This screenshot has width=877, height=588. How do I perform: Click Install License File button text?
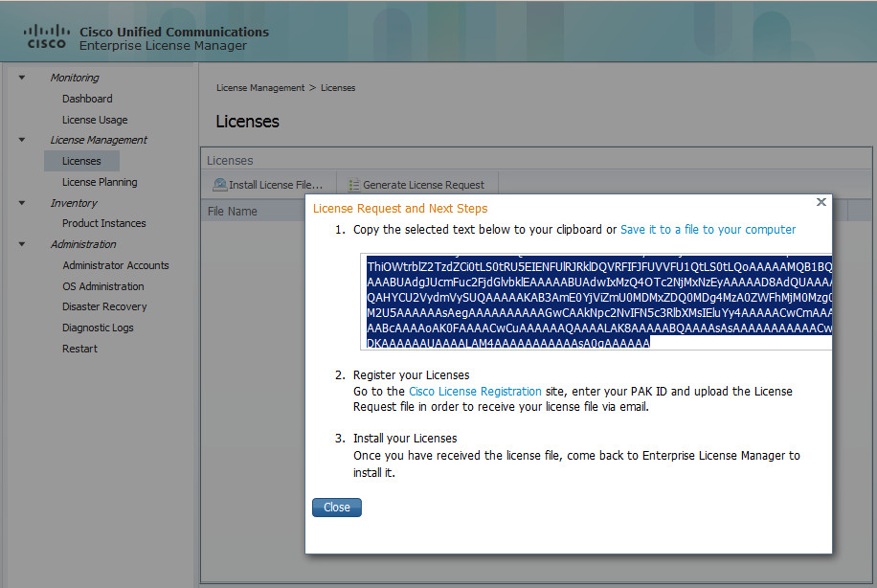276,185
